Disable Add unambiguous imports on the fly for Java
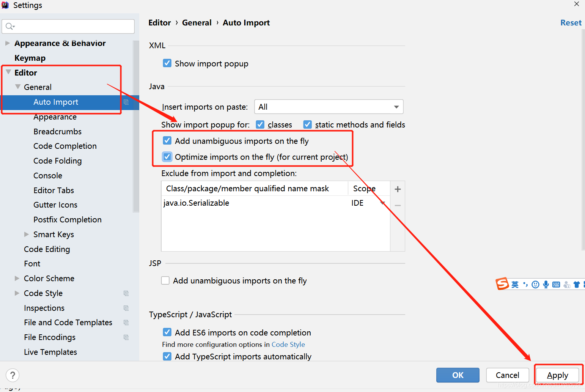This screenshot has width=585, height=392. click(167, 141)
